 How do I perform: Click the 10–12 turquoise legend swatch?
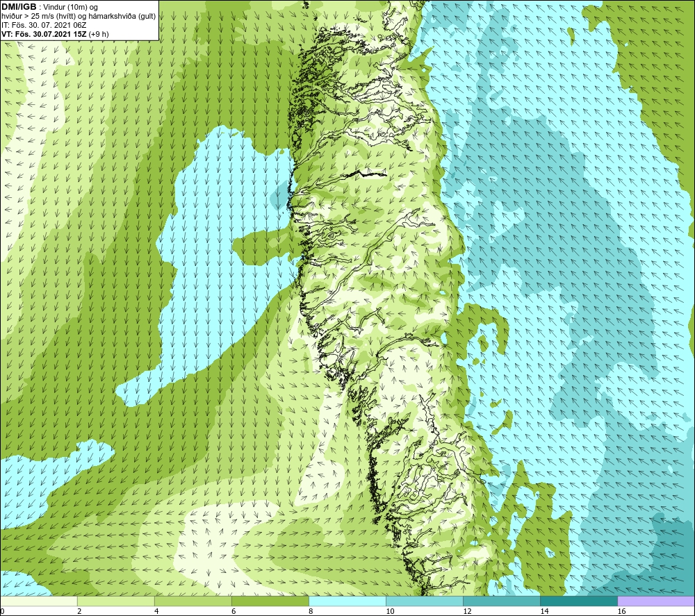click(424, 601)
